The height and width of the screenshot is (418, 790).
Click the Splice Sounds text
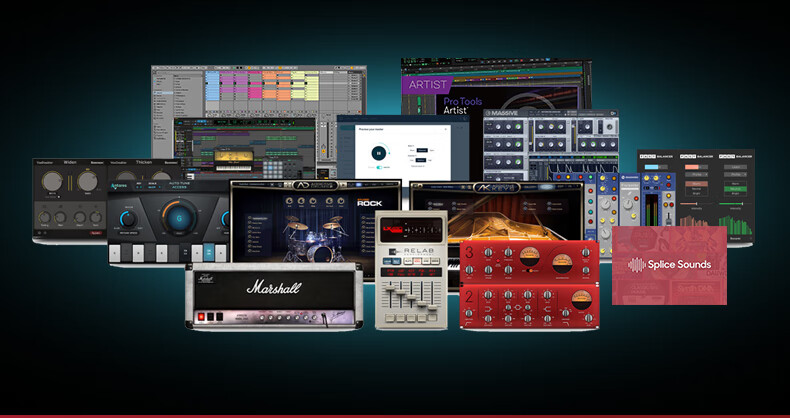click(679, 264)
